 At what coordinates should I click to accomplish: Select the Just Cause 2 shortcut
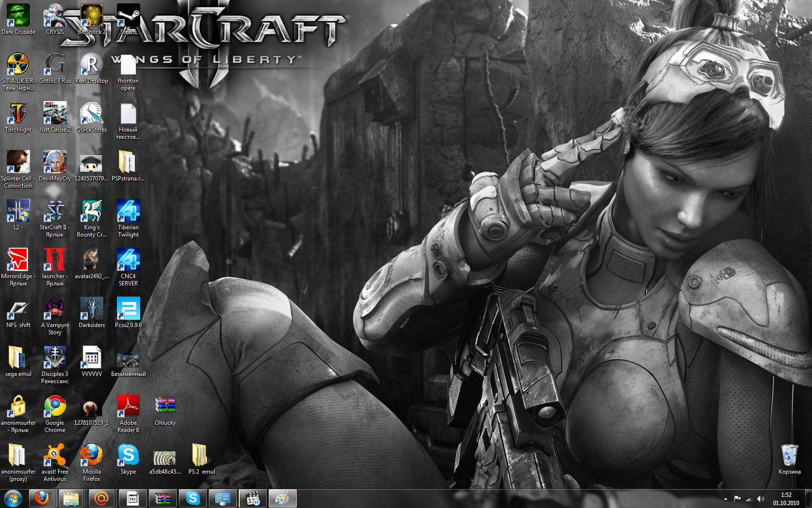55,117
